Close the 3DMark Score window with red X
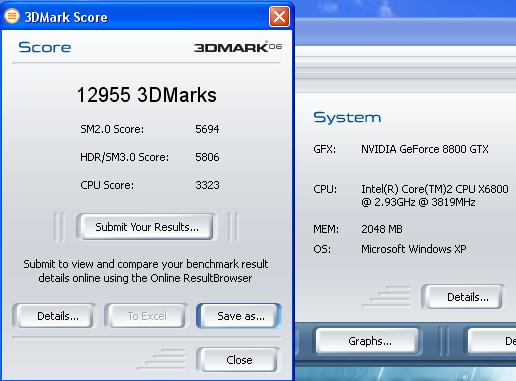516x381 pixels. (279, 16)
